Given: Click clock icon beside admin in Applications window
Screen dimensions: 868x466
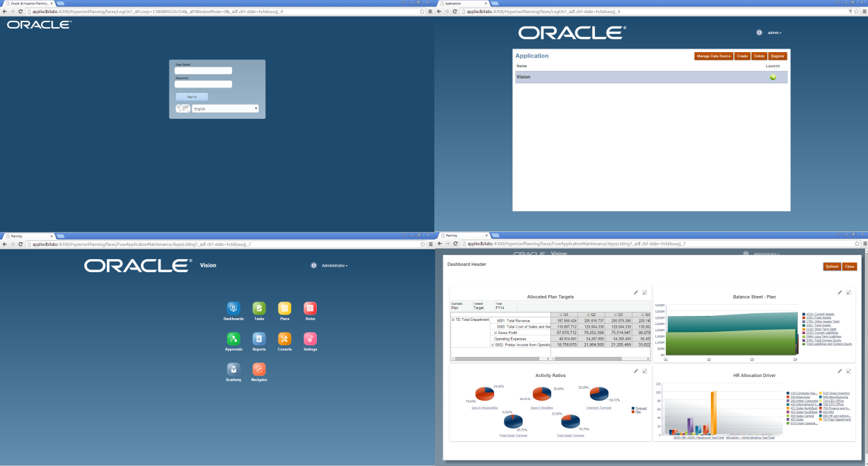Looking at the screenshot, I should point(759,33).
